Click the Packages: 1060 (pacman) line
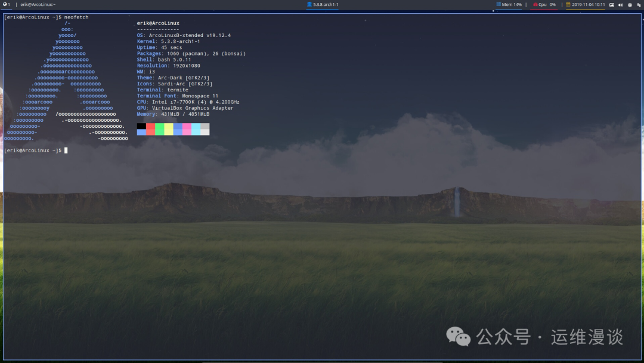The width and height of the screenshot is (644, 363). pos(191,54)
